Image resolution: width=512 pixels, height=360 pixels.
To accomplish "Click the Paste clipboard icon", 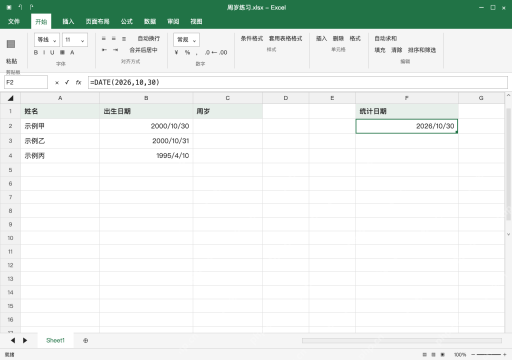I will [11, 44].
